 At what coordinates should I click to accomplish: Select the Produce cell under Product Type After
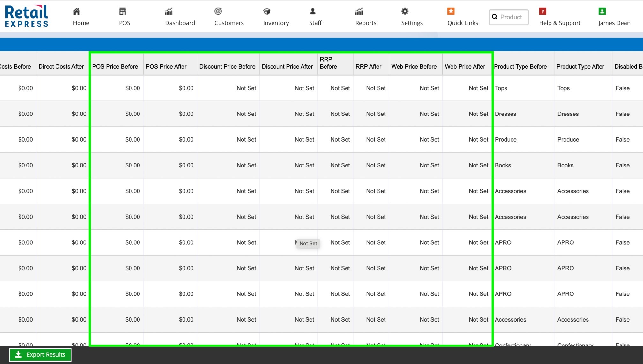tap(568, 140)
